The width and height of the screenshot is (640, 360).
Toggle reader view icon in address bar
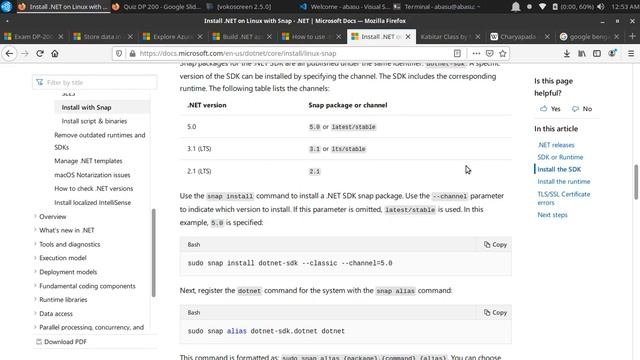(x=457, y=53)
